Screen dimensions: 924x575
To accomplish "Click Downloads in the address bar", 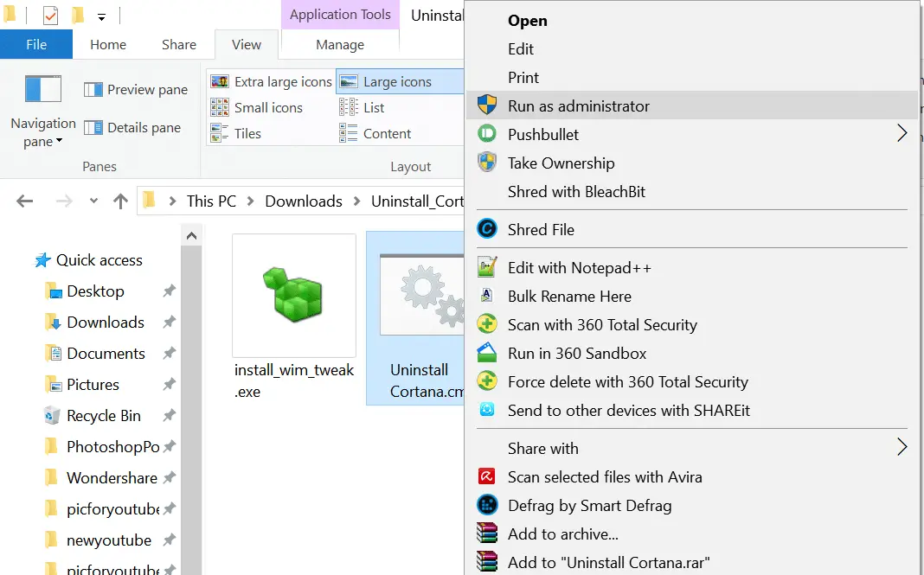I will 304,201.
